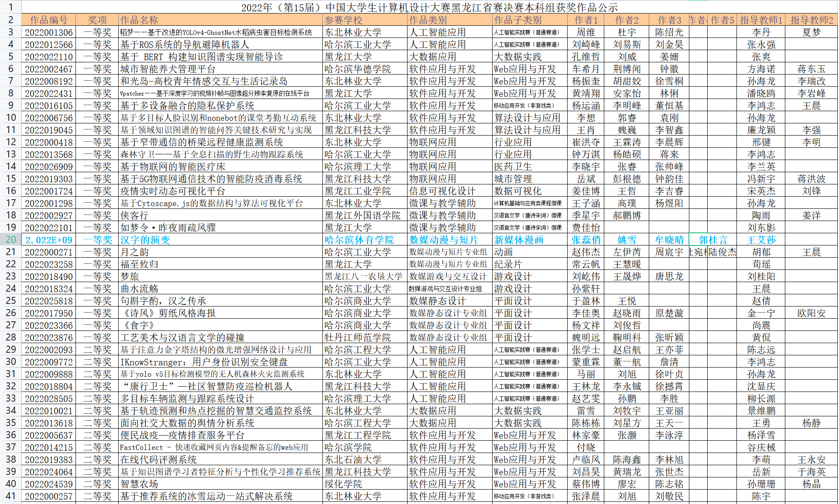
Task: Select the 曲水流觞 cell
Action: (139, 289)
